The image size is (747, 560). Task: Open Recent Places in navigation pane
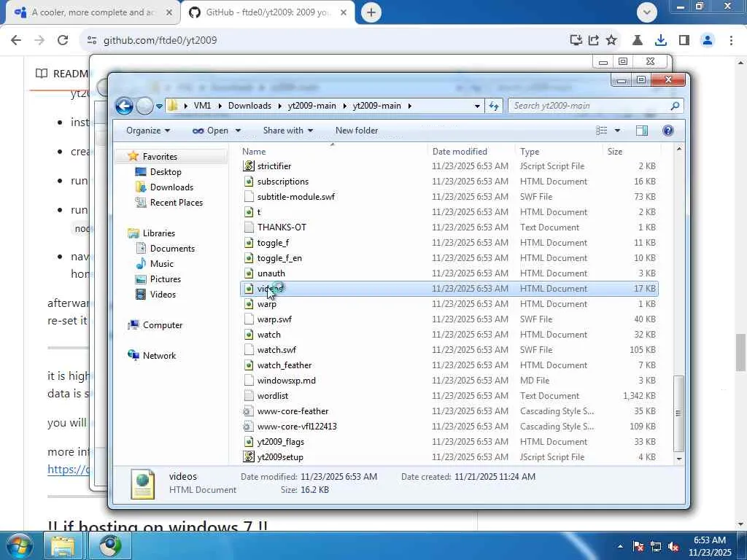[177, 203]
